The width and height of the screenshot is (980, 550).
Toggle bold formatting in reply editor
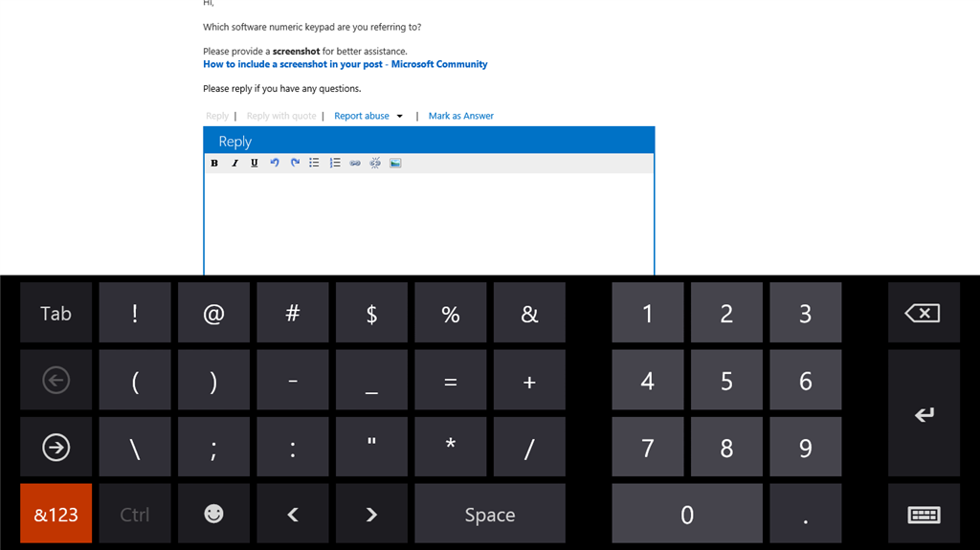[214, 164]
